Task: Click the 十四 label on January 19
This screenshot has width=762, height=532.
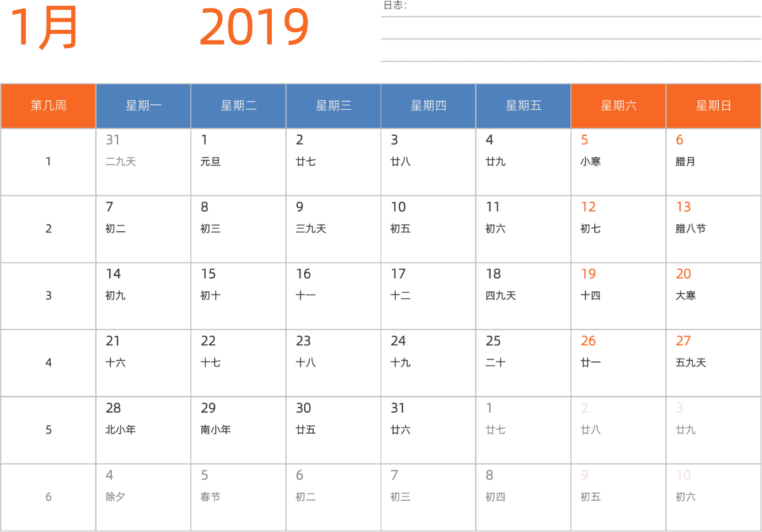Action: pos(591,296)
